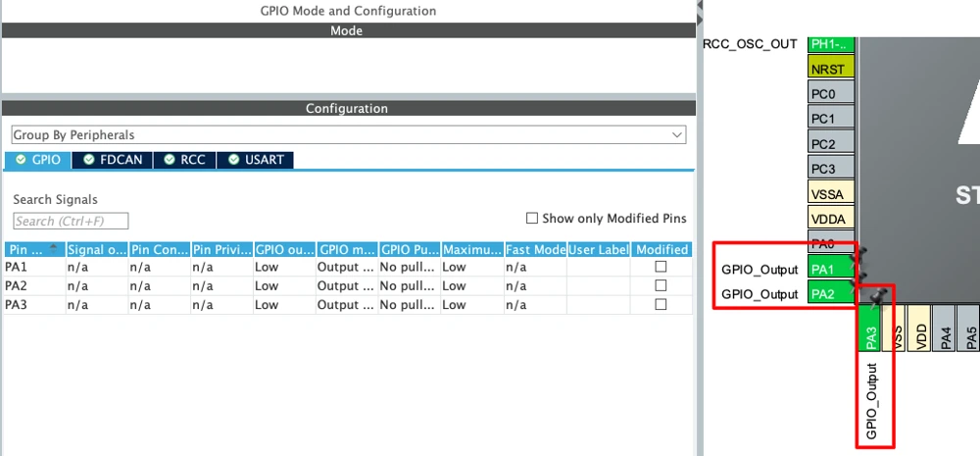Click the PC0 pin on chip
Image resolution: width=980 pixels, height=456 pixels.
[831, 94]
